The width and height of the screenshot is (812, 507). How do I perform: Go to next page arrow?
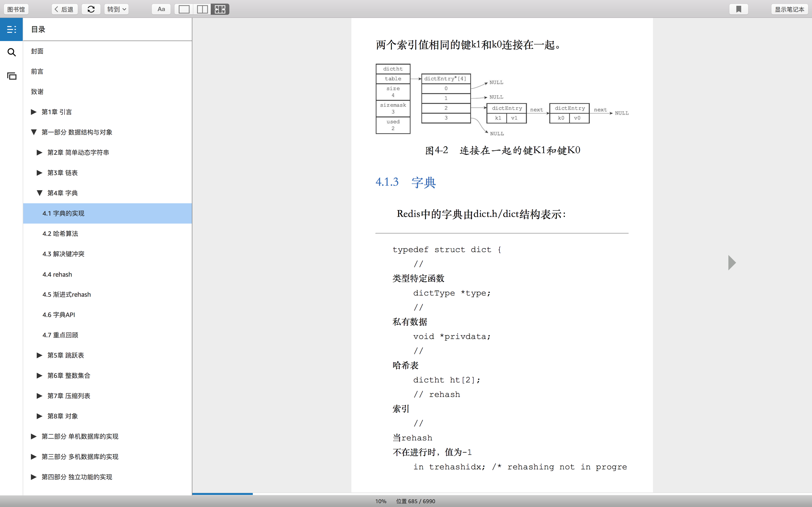732,263
